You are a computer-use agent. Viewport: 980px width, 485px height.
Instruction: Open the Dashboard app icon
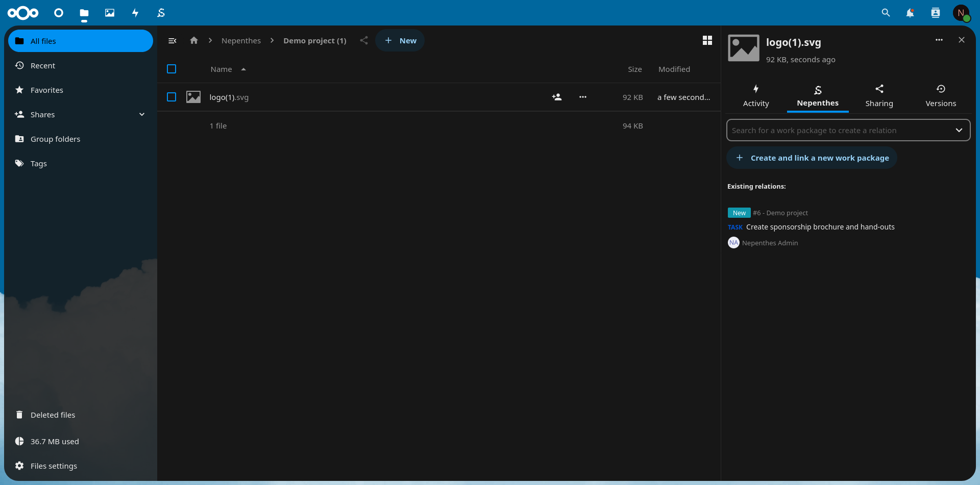click(x=59, y=13)
